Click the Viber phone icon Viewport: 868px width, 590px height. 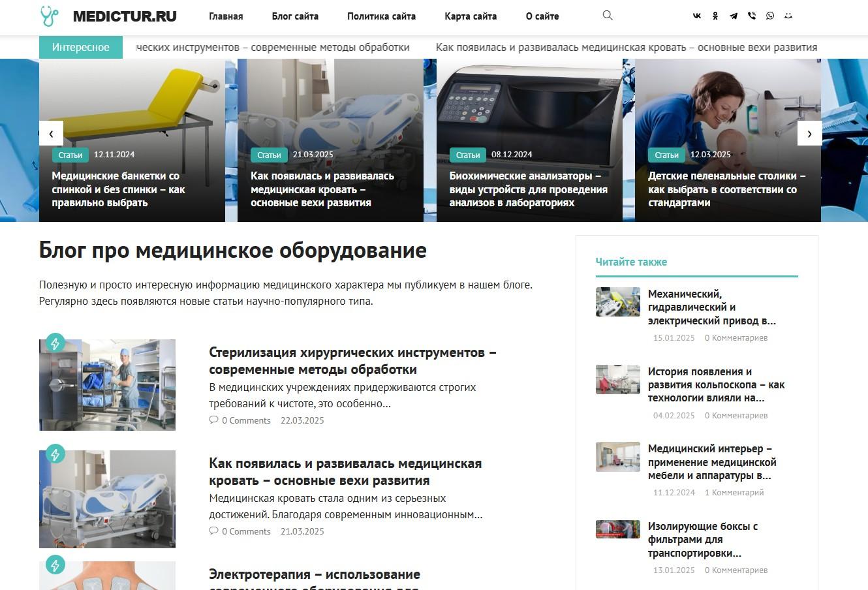752,16
